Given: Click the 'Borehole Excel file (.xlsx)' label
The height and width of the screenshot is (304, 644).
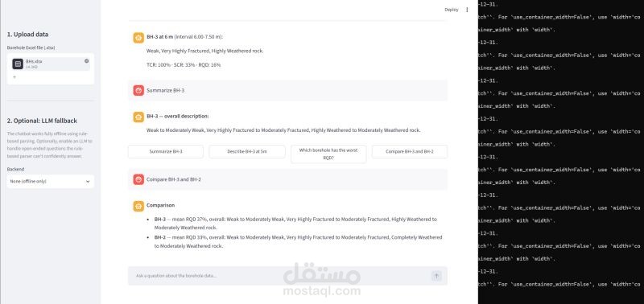Looking at the screenshot, I should pyautogui.click(x=31, y=48).
